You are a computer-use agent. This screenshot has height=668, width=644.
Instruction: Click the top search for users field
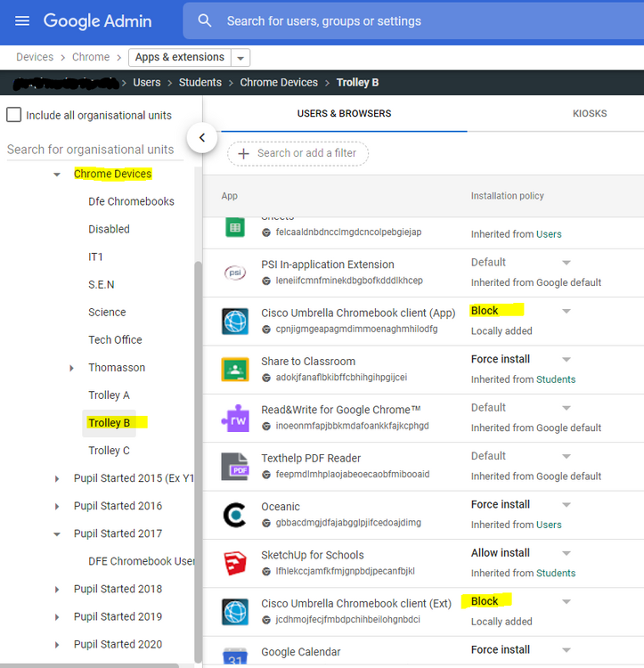pos(413,20)
